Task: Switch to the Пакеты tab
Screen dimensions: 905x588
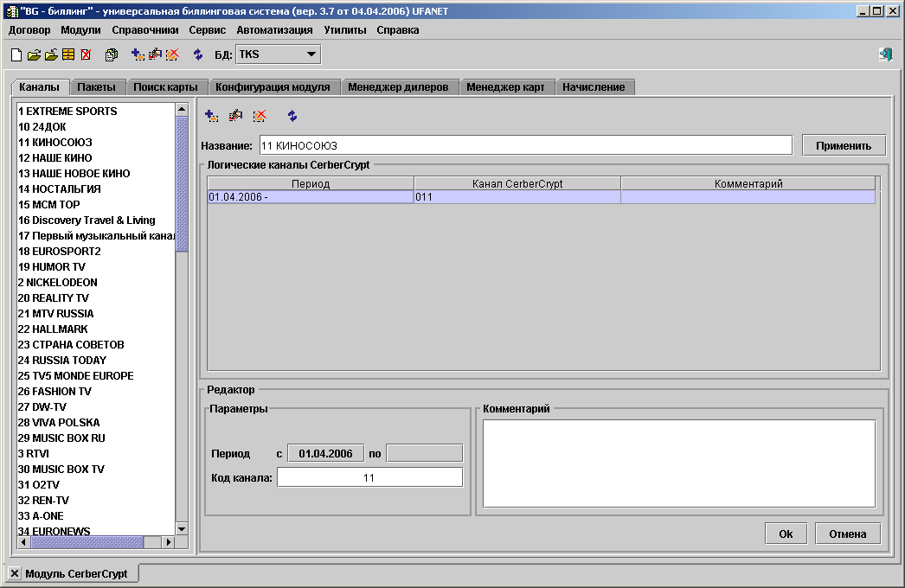Action: (x=96, y=87)
